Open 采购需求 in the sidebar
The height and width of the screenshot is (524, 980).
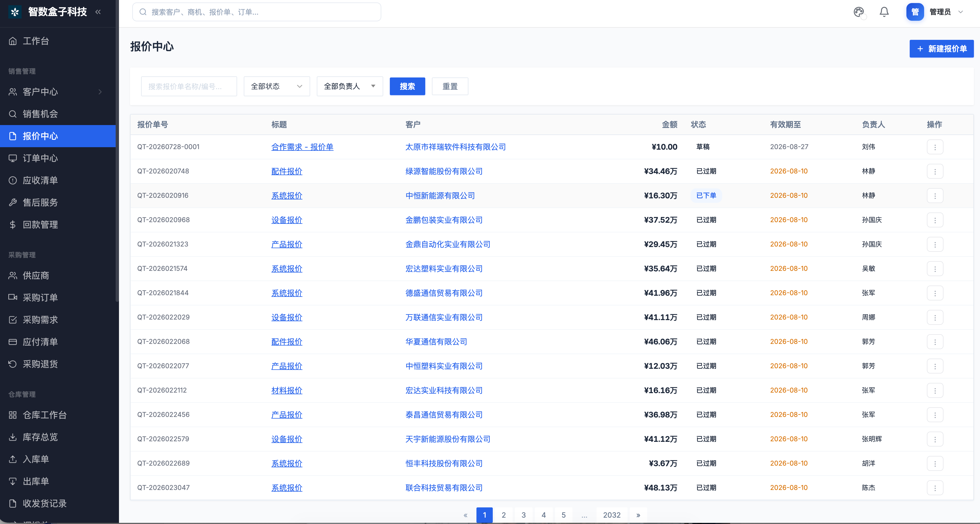click(x=58, y=320)
